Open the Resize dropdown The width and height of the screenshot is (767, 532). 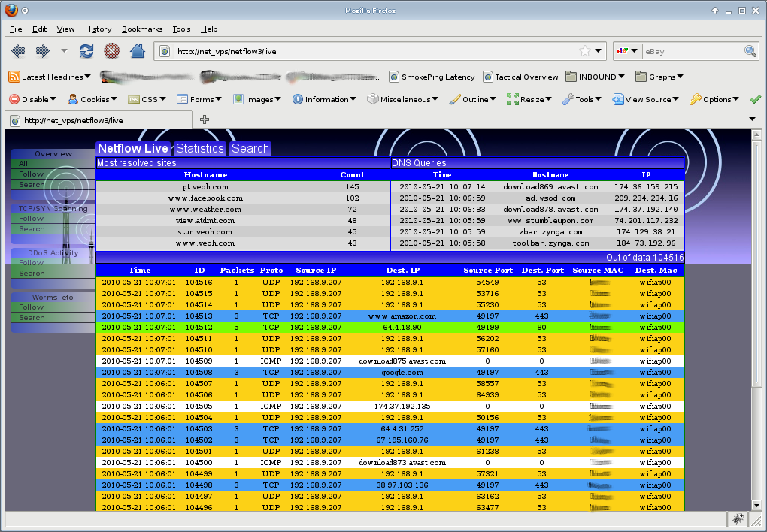pos(529,99)
